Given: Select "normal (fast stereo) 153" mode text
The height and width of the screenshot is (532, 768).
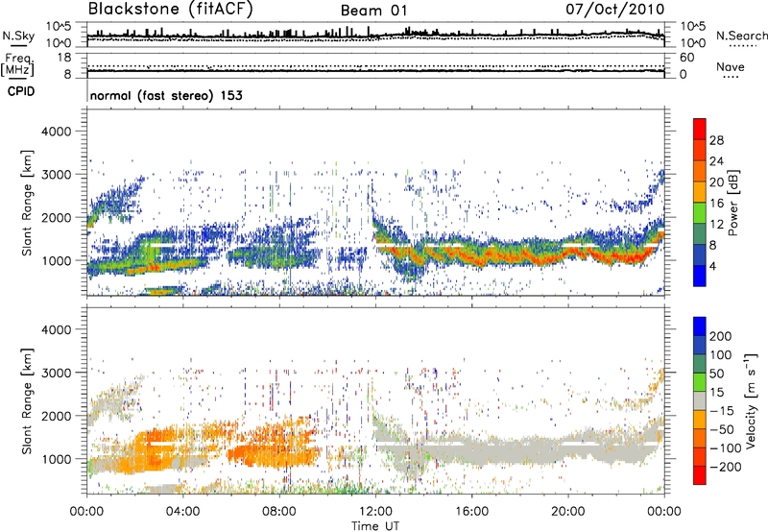Looking at the screenshot, I should point(166,95).
